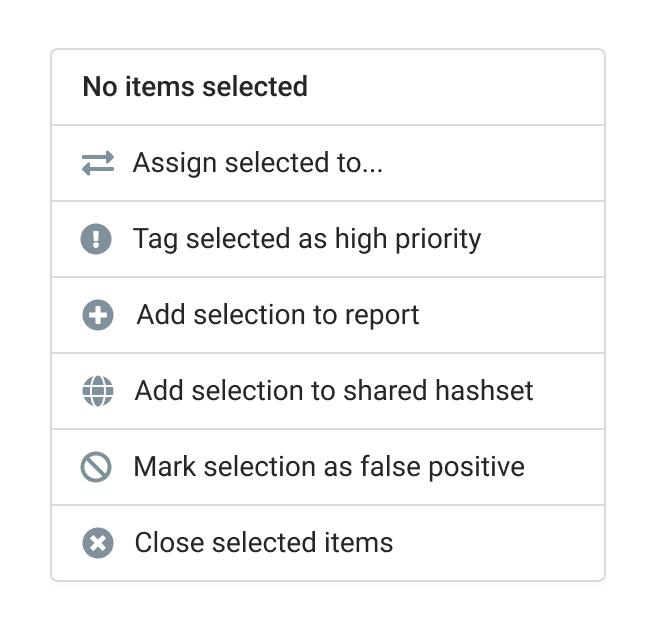Click the X circle close items icon

coord(98,543)
